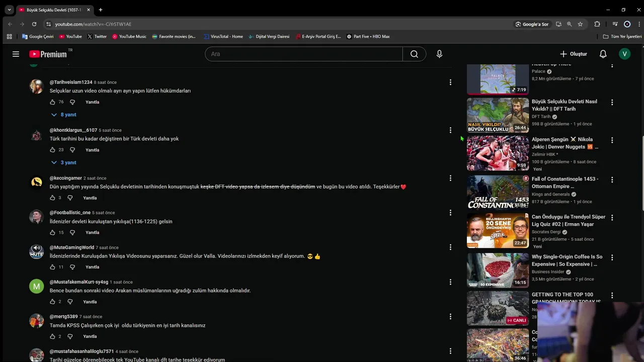Open options menu for @kecoingamer comment
Image resolution: width=644 pixels, height=362 pixels.
pos(450,178)
